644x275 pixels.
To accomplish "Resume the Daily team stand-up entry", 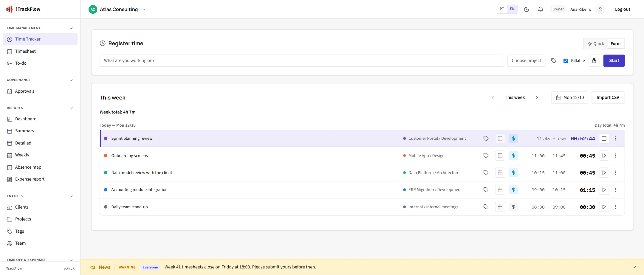I will pyautogui.click(x=604, y=207).
